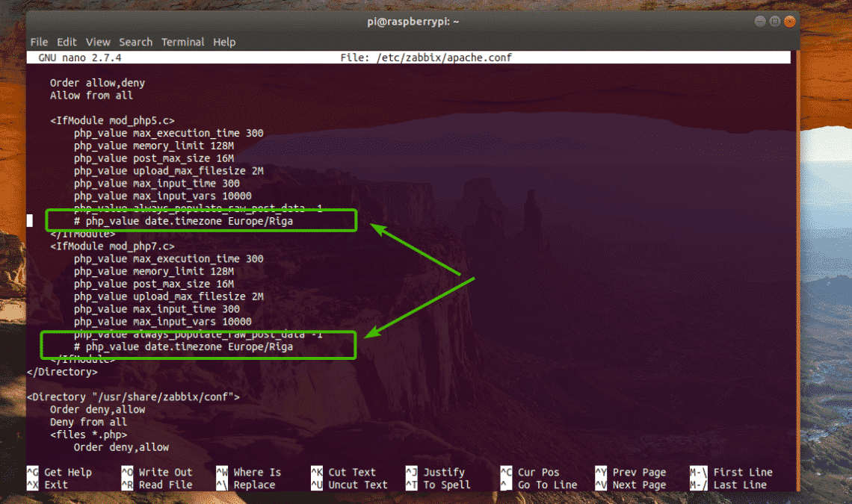Open the Search menu

click(x=135, y=42)
